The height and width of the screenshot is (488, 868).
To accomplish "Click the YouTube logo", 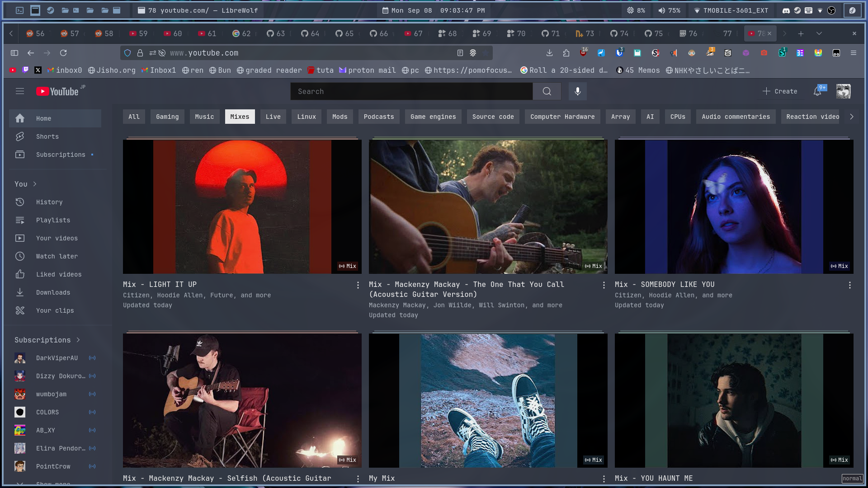I will (x=58, y=91).
